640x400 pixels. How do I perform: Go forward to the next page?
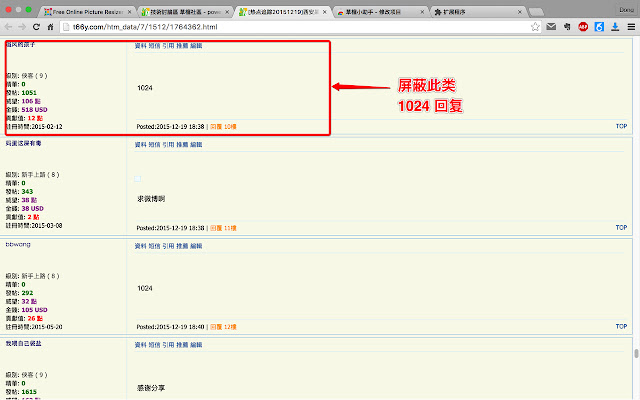point(22,27)
